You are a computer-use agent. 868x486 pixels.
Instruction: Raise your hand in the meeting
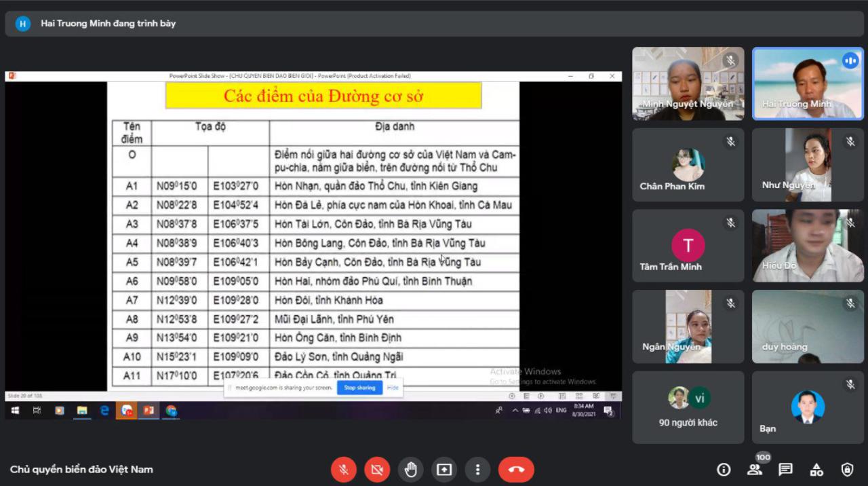pyautogui.click(x=410, y=470)
